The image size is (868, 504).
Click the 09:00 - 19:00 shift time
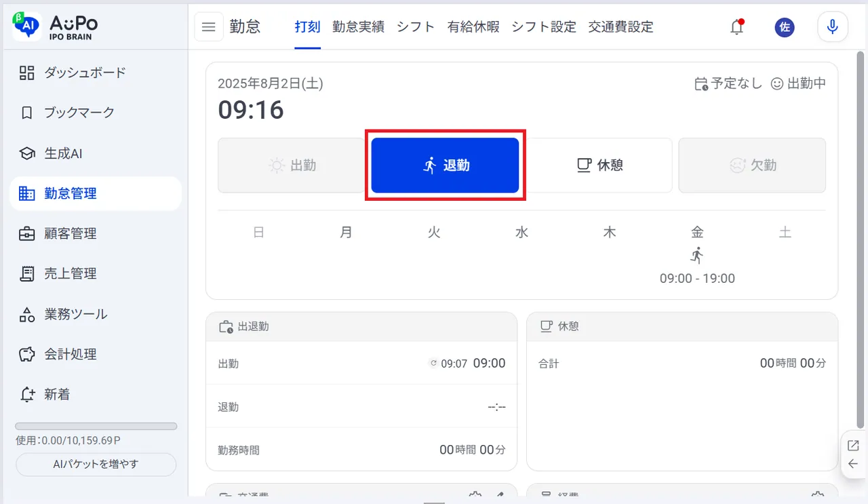(697, 279)
